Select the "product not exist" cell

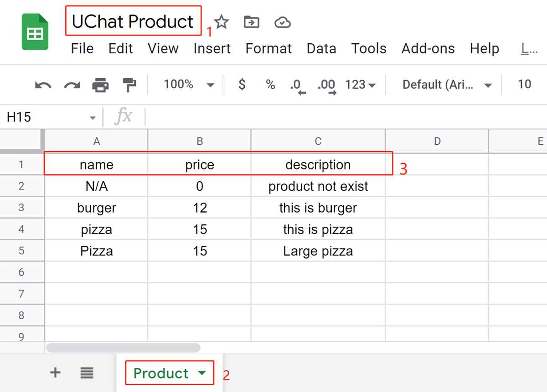pos(318,186)
